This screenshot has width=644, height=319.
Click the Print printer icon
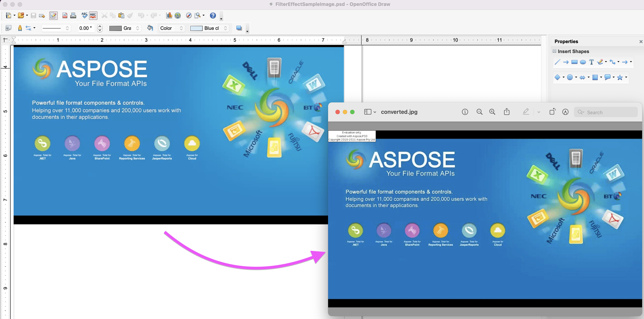(x=73, y=15)
